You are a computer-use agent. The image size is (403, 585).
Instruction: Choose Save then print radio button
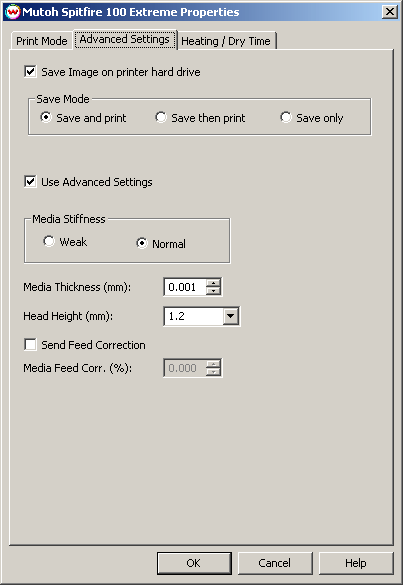click(161, 118)
